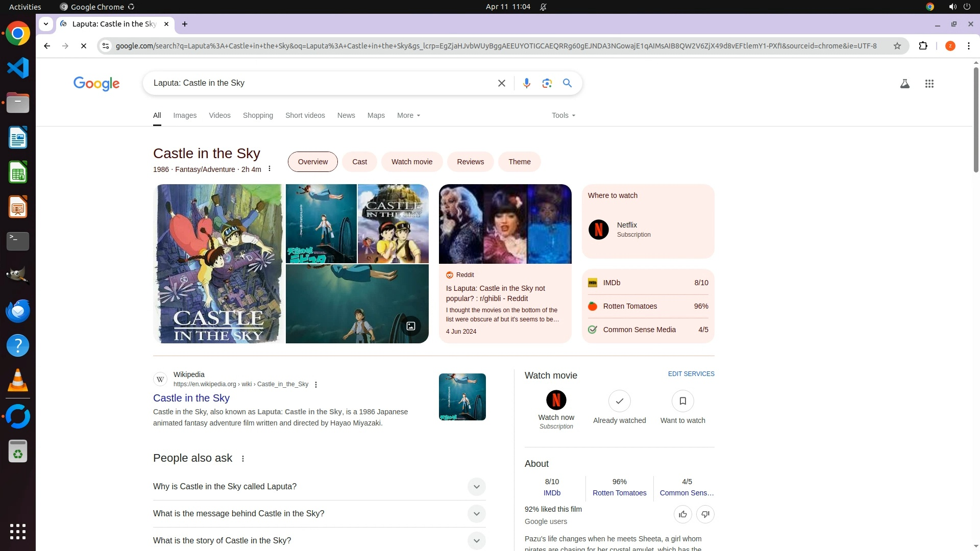The width and height of the screenshot is (980, 551).
Task: Expand 'What is the message behind' question
Action: pyautogui.click(x=476, y=514)
